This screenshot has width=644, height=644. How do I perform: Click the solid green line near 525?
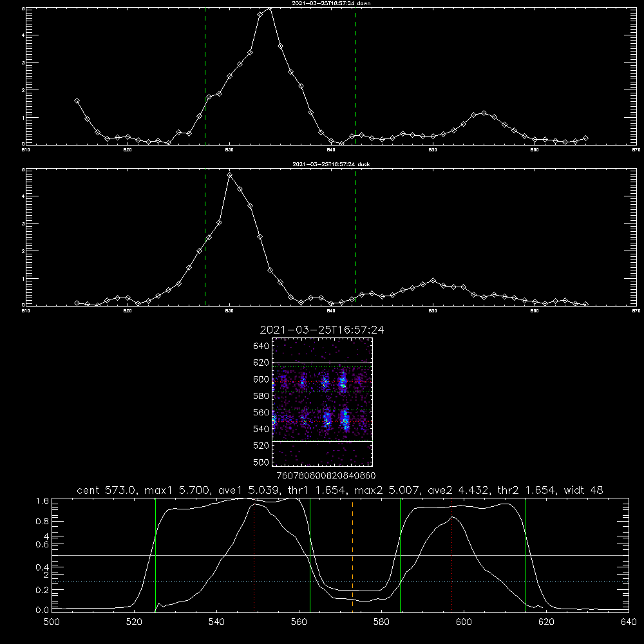pyautogui.click(x=155, y=555)
